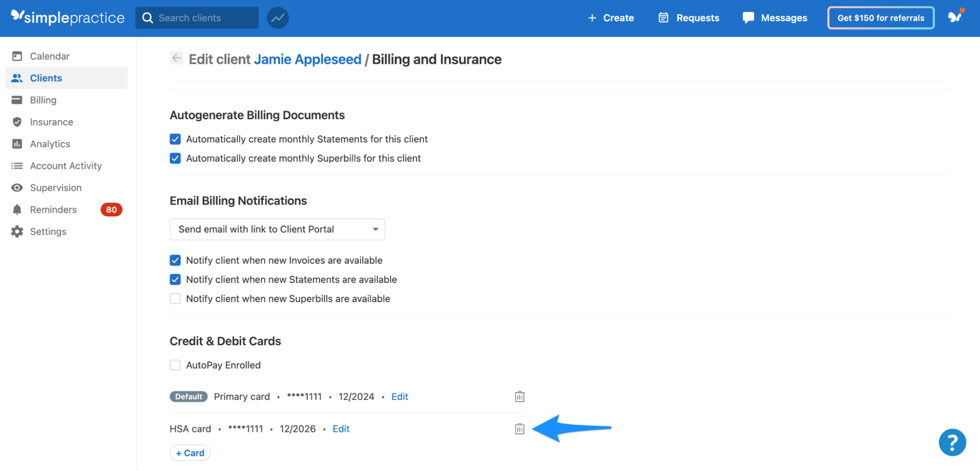Open the email billing notifications dropdown

point(277,229)
